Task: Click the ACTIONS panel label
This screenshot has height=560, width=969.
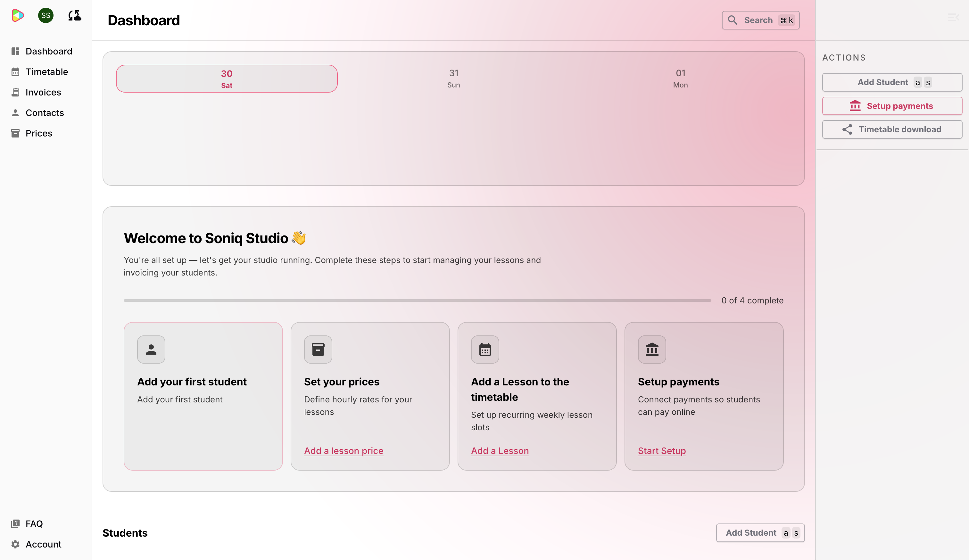Action: click(844, 58)
